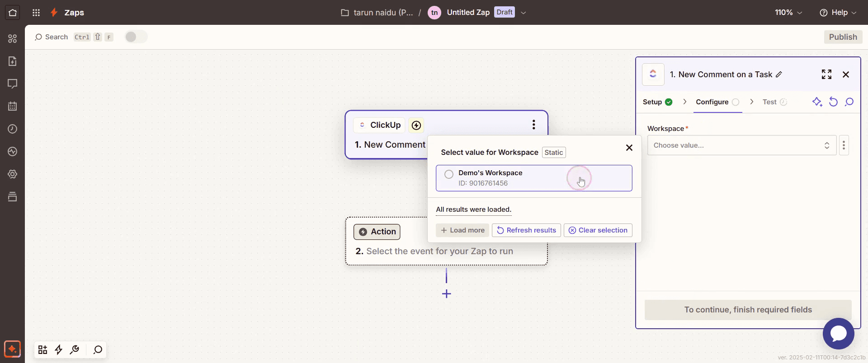Click Clear selection button
This screenshot has width=868, height=363.
[598, 230]
